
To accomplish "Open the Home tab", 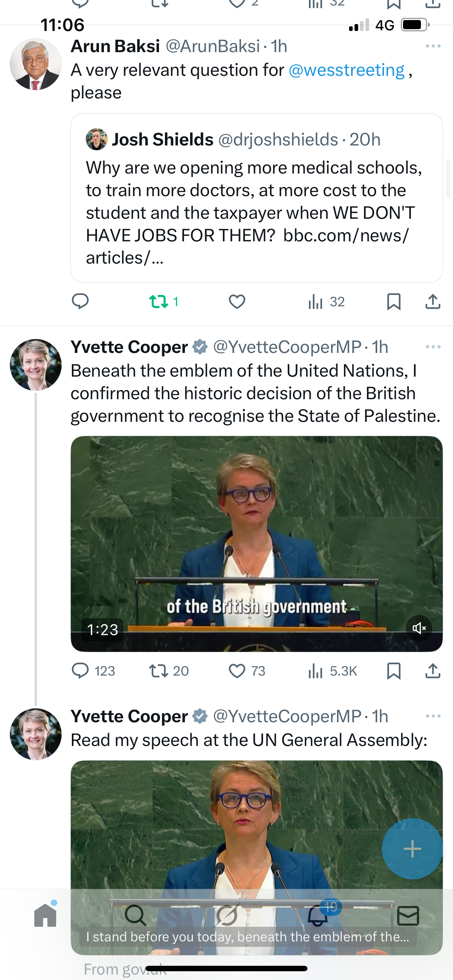I will point(45,915).
